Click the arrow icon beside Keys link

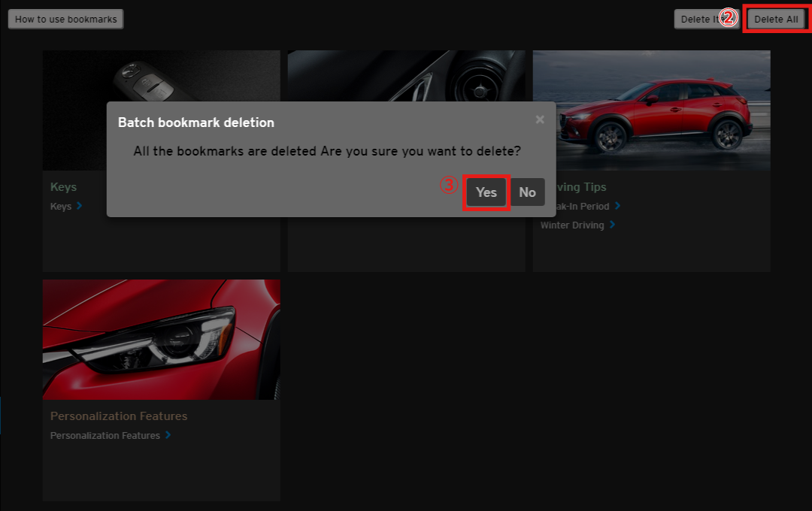point(79,206)
